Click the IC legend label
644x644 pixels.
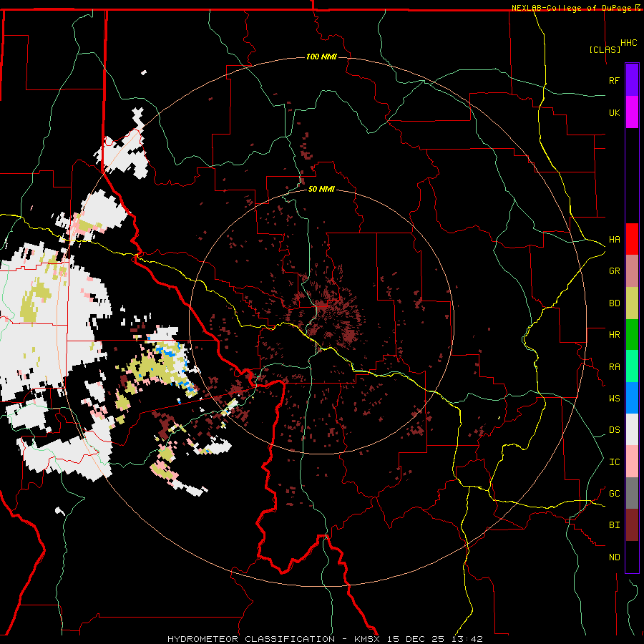[x=614, y=462]
